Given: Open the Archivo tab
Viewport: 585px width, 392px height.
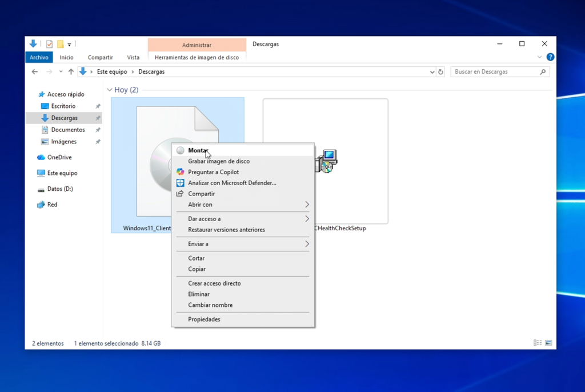Looking at the screenshot, I should click(39, 57).
